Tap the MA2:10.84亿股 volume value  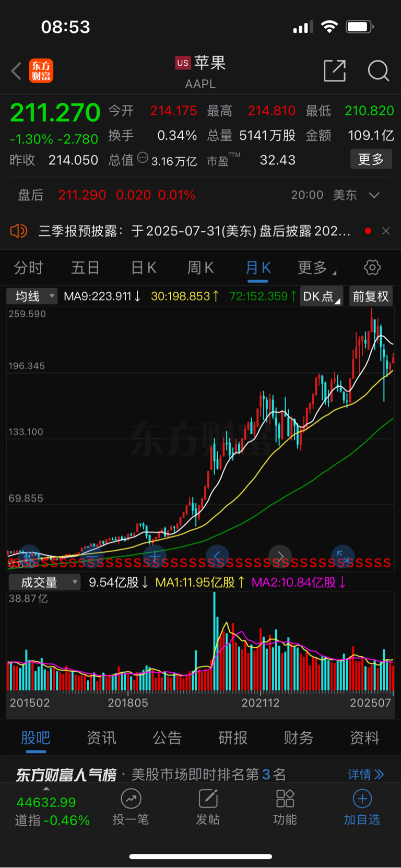click(x=299, y=582)
